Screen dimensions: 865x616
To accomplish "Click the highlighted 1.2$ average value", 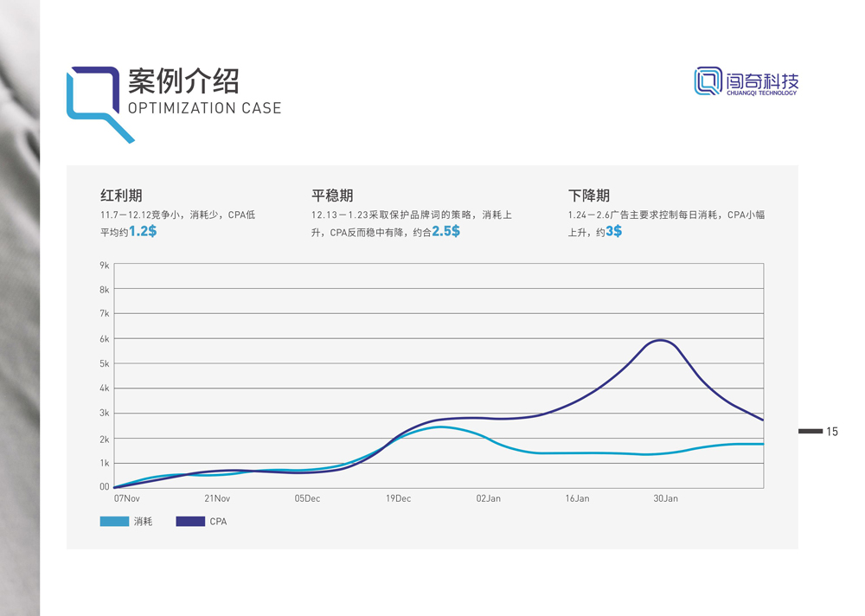I will (143, 232).
